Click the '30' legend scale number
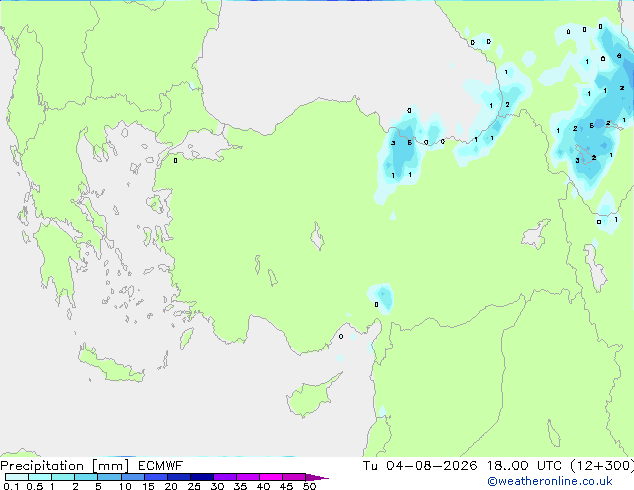 coord(217,486)
